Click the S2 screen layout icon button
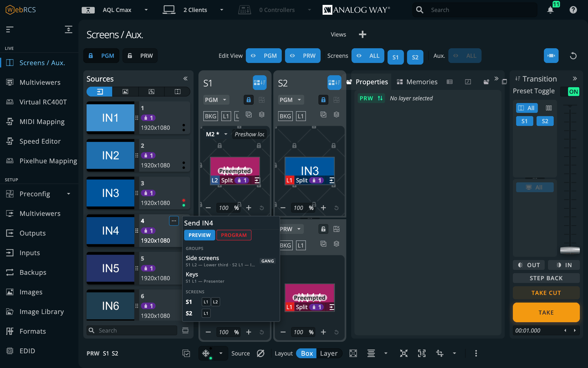588x368 pixels. [334, 83]
